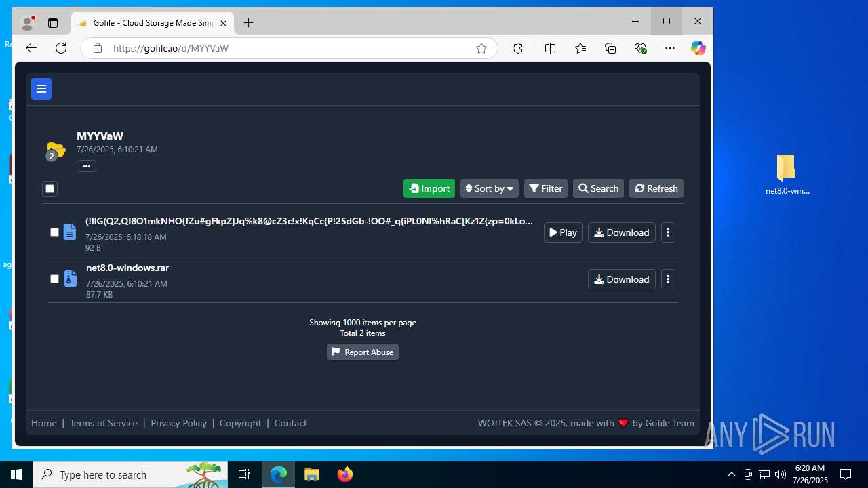The height and width of the screenshot is (488, 868).
Task: Open the Favorites list icon
Action: click(580, 48)
